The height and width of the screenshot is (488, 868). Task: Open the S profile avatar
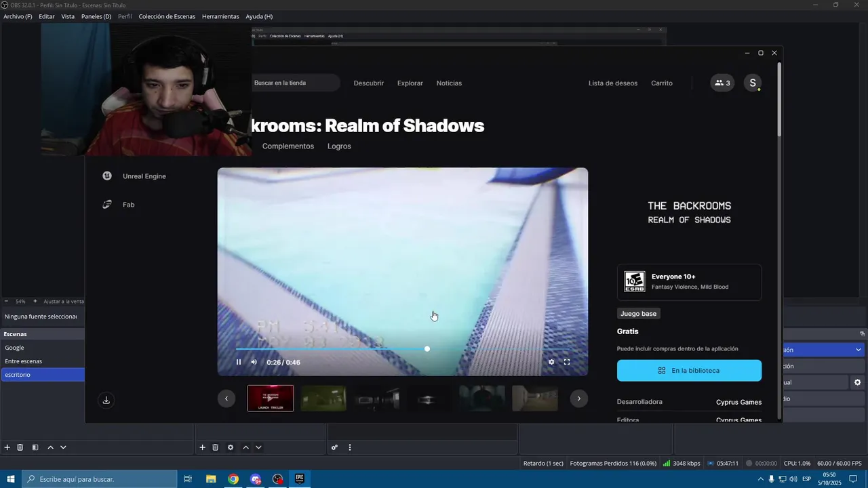coord(752,83)
